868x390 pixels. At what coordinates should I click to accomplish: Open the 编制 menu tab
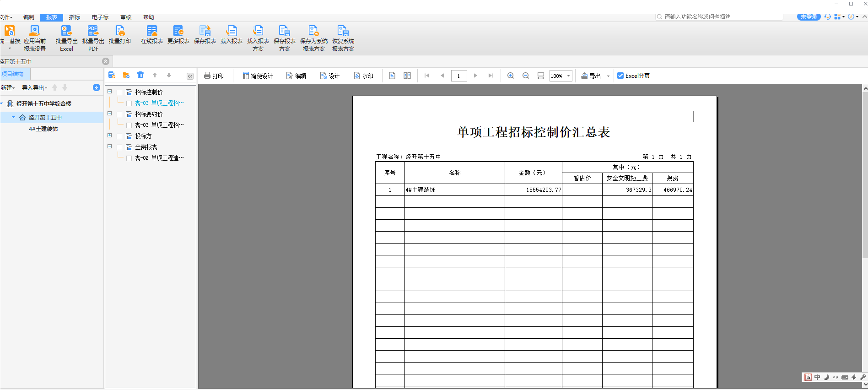(29, 17)
